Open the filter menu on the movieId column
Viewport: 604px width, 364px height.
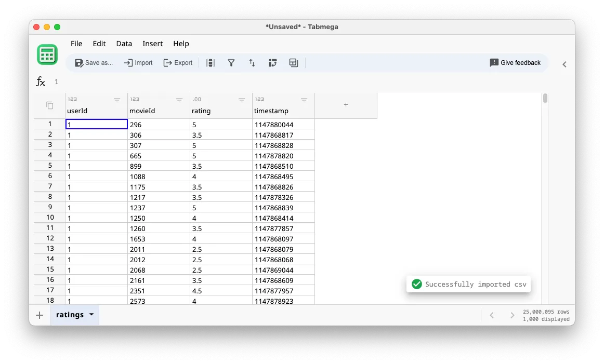point(179,100)
